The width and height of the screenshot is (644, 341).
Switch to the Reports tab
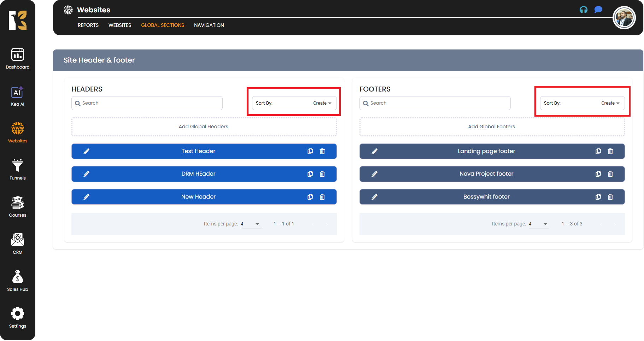88,25
